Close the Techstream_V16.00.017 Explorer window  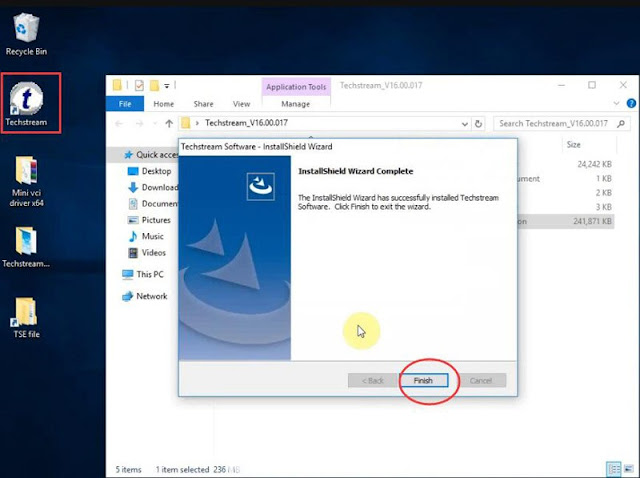tap(623, 85)
